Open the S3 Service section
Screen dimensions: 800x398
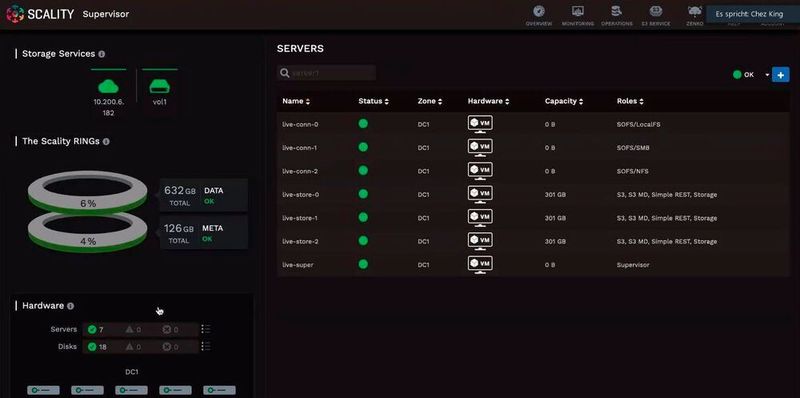tap(656, 15)
